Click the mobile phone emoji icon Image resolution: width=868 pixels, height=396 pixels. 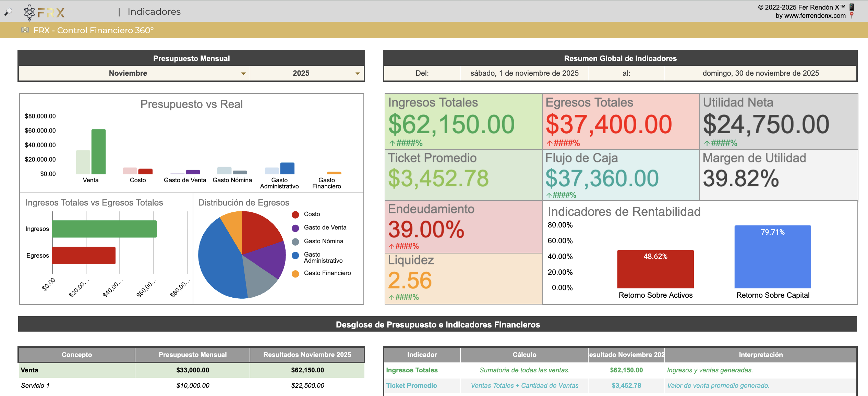point(852,7)
